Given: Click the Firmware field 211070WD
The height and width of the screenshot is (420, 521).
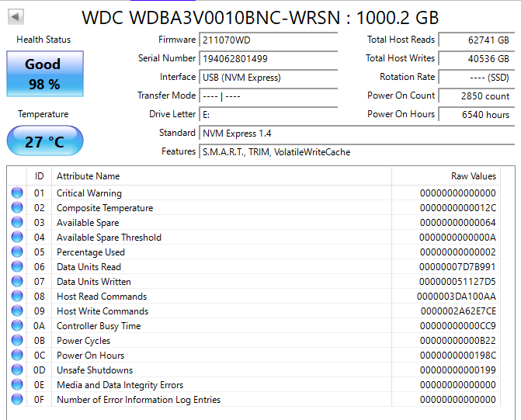Looking at the screenshot, I should [269, 40].
